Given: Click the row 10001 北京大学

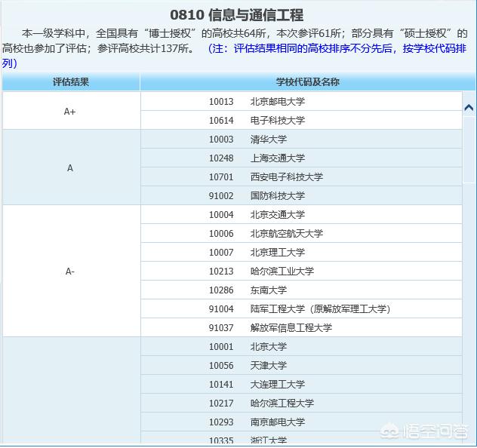Looking at the screenshot, I should 301,346.
